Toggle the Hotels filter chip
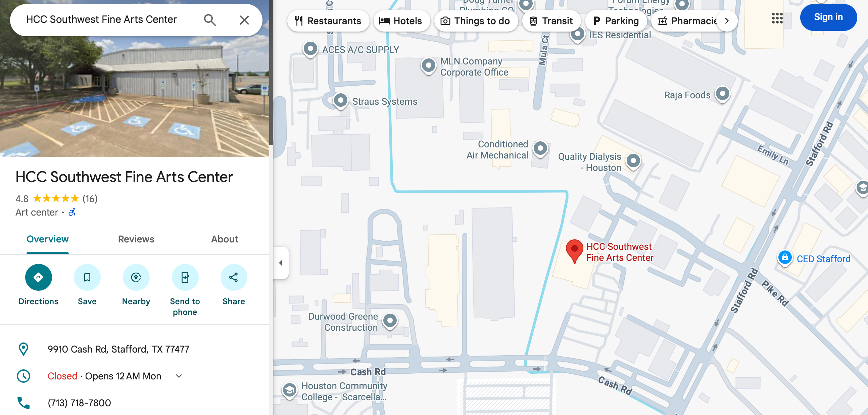 tap(401, 21)
